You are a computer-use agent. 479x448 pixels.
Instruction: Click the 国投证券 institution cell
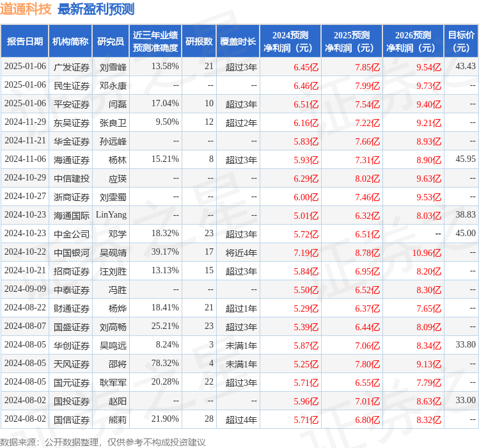coord(72,401)
